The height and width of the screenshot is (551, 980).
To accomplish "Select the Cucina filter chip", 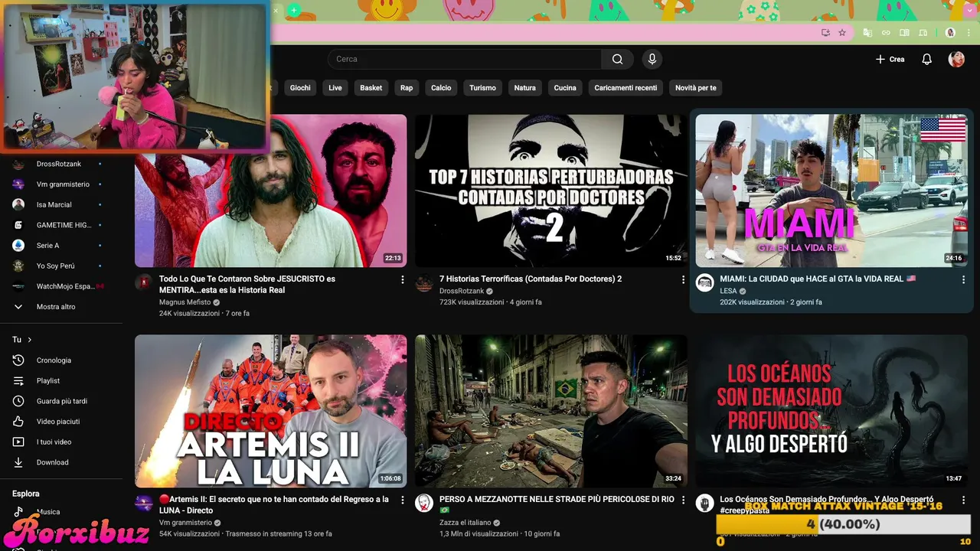I will [x=565, y=88].
